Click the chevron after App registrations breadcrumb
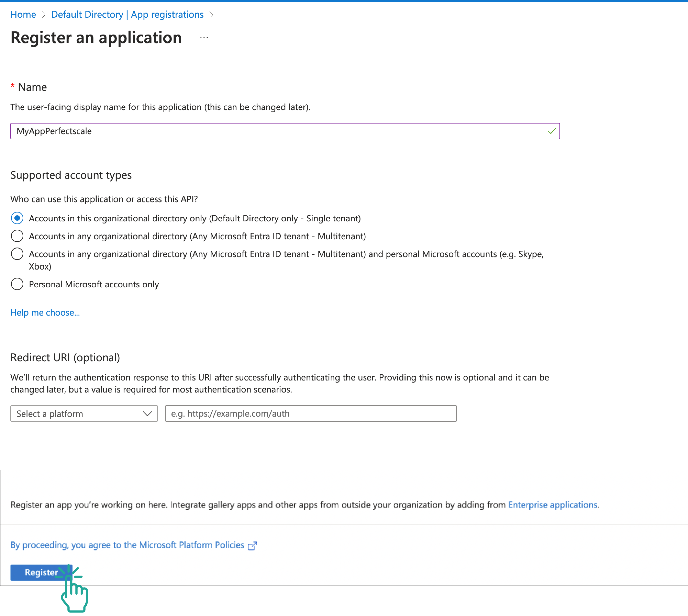 (x=211, y=15)
